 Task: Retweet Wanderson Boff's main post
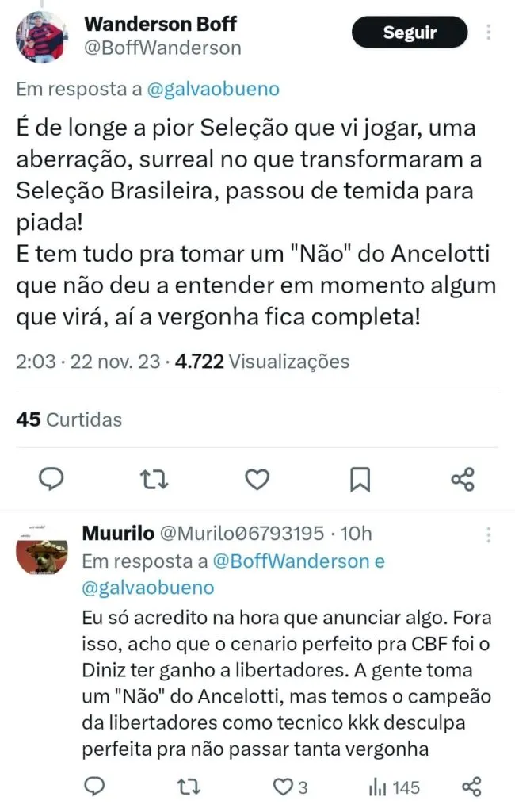pos(154,480)
